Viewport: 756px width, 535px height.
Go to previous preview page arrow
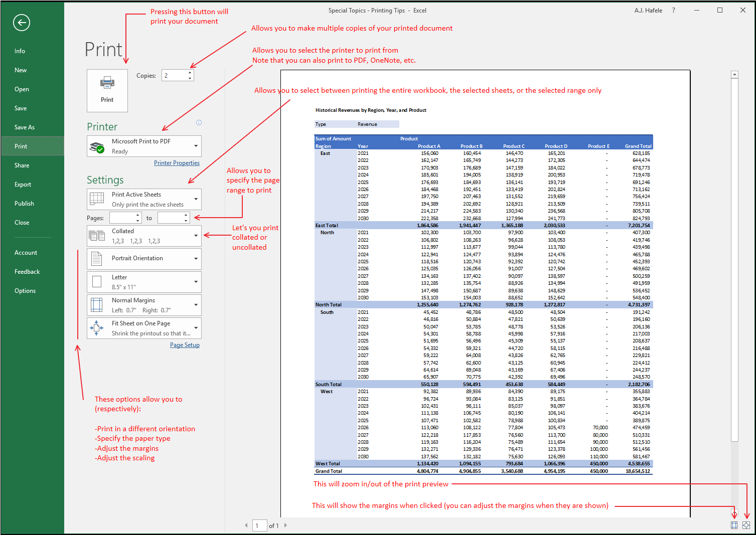[246, 525]
